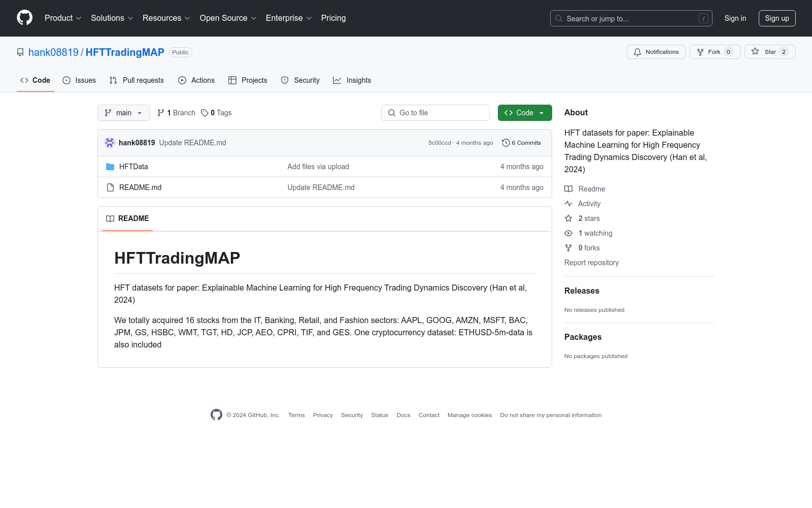Viewport: 812px width, 508px height.
Task: Open the Product dropdown menu
Action: pyautogui.click(x=63, y=18)
